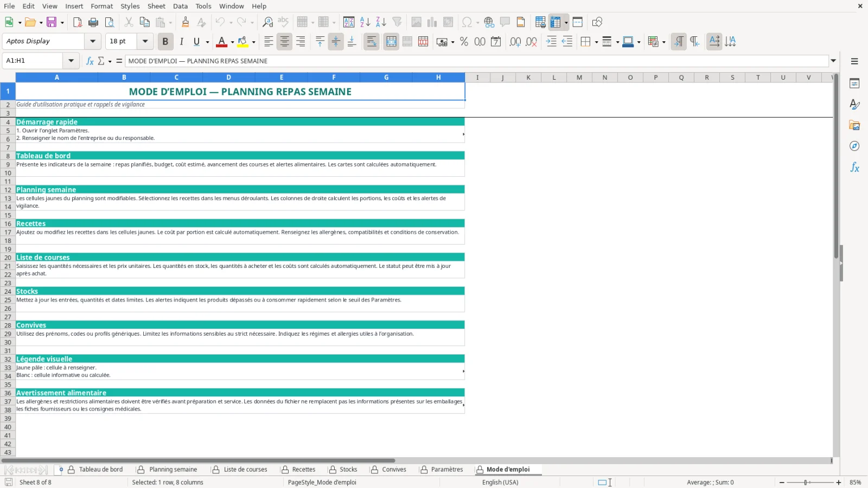Open the Format menu
Viewport: 868px width, 488px height.
click(x=102, y=6)
